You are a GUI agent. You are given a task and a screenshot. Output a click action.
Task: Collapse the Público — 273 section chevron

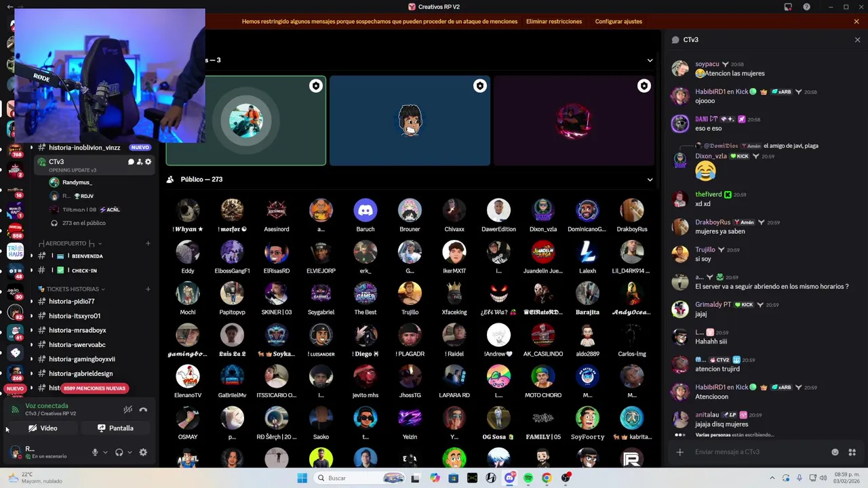[x=650, y=180]
